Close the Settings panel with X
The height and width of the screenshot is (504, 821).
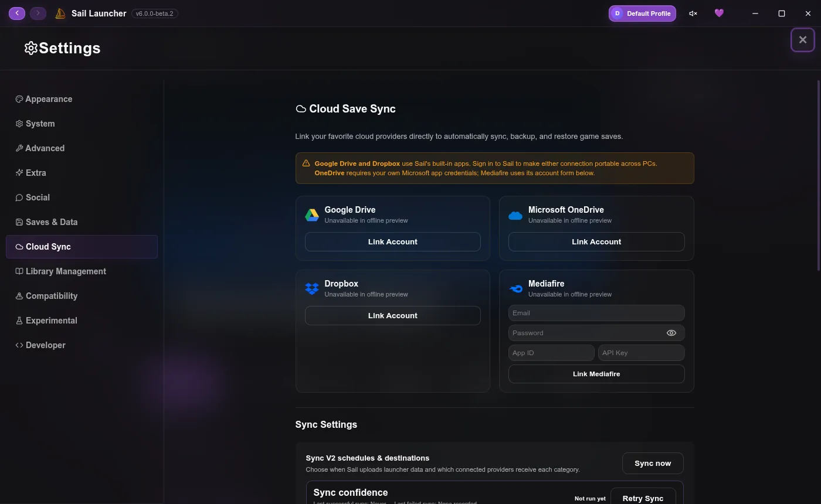(803, 40)
